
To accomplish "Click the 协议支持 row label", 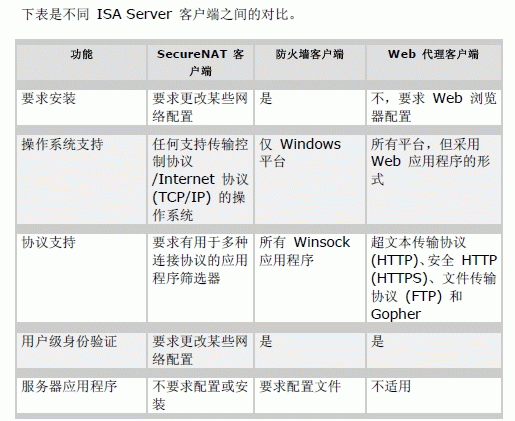I will [49, 242].
